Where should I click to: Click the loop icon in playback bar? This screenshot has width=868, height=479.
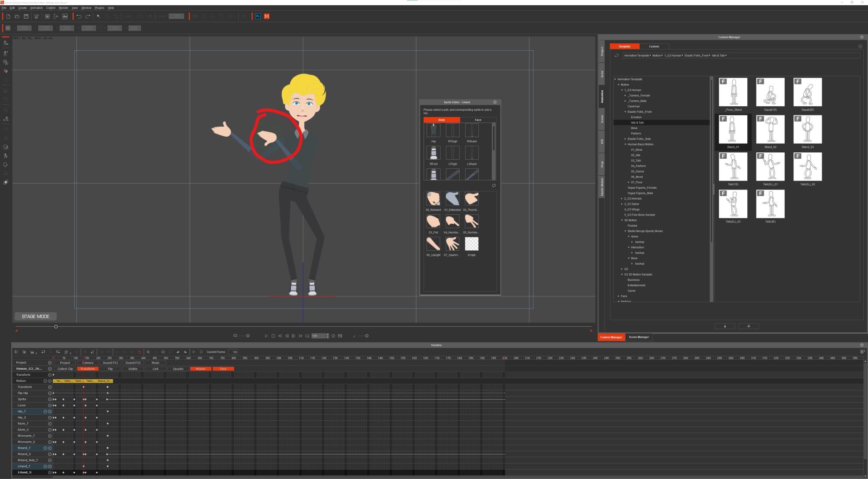(307, 336)
